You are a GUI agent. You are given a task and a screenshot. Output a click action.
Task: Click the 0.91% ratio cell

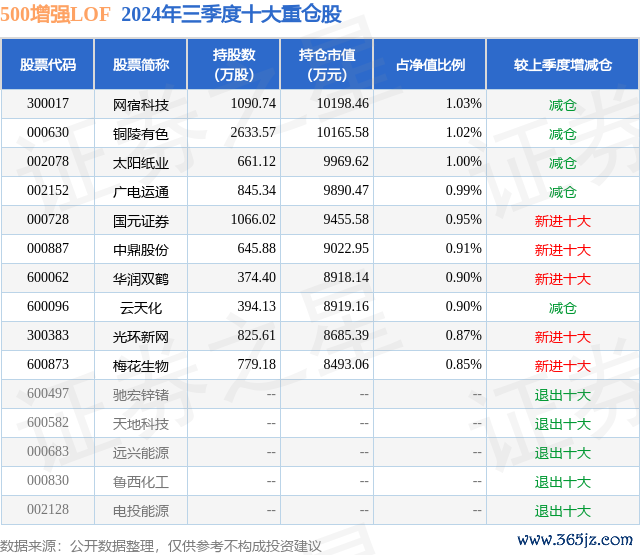(x=464, y=249)
